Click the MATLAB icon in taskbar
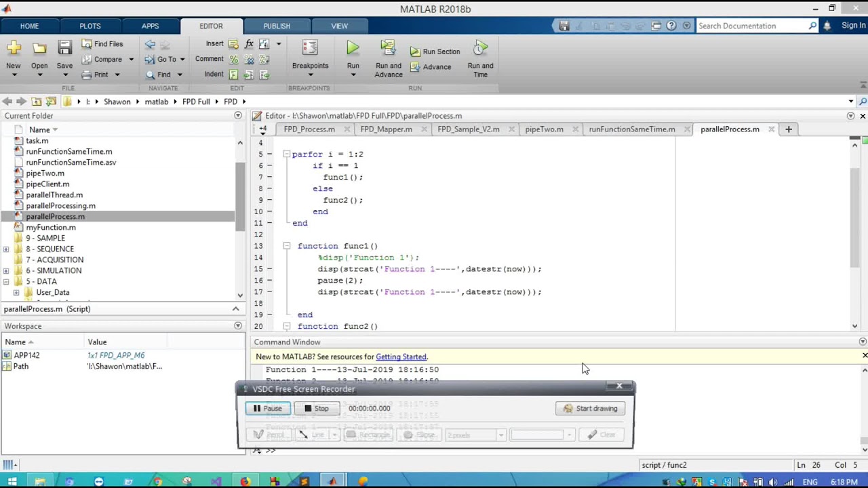868x488 pixels. pos(332,482)
